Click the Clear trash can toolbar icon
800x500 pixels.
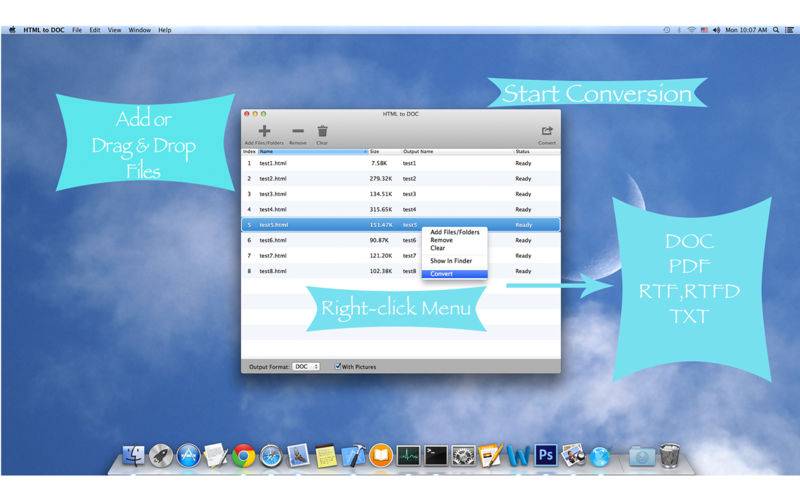322,131
